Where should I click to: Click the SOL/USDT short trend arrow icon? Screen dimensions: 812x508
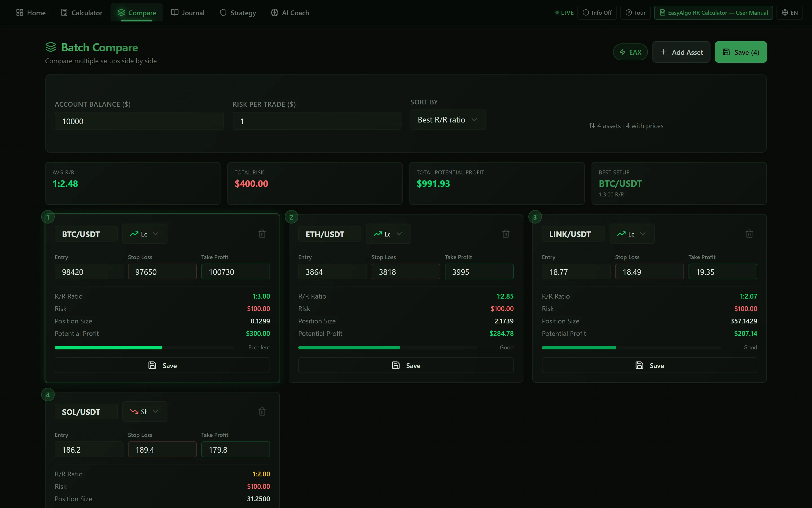[x=134, y=411]
